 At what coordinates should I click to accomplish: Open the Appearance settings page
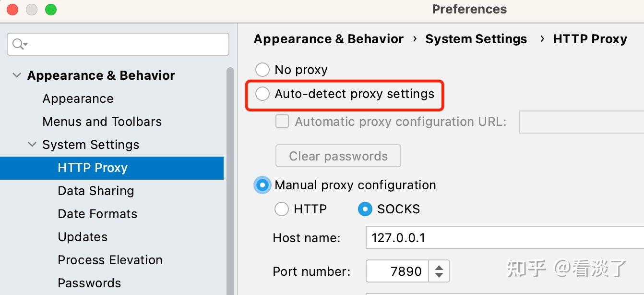[x=78, y=98]
